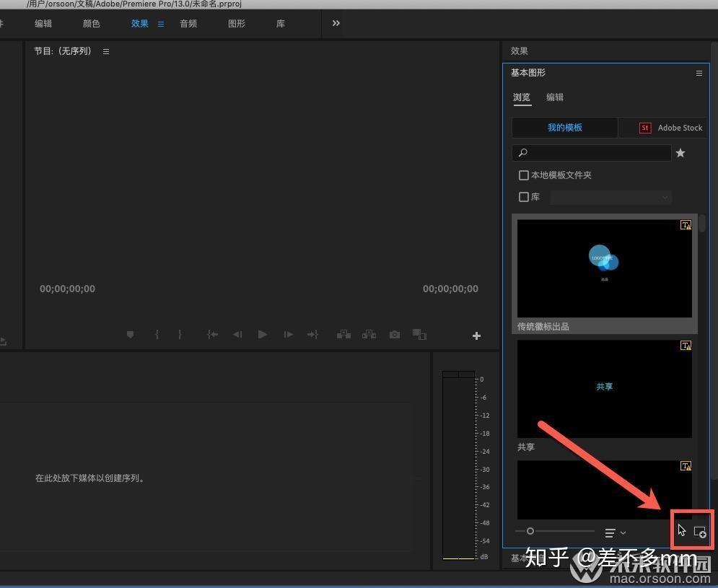Viewport: 718px width, 588px height.
Task: Toggle the star favorites filter
Action: (x=680, y=153)
